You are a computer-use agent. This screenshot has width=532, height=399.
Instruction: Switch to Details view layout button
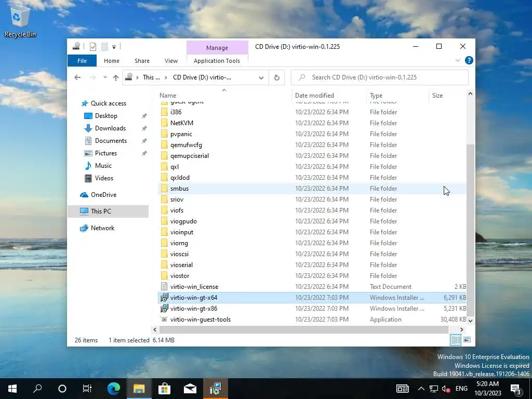tap(456, 340)
